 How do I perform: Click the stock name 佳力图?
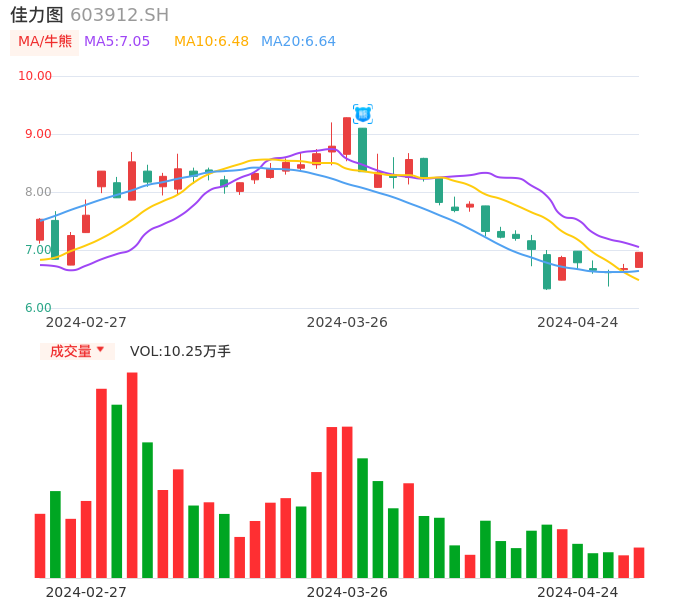(37, 15)
